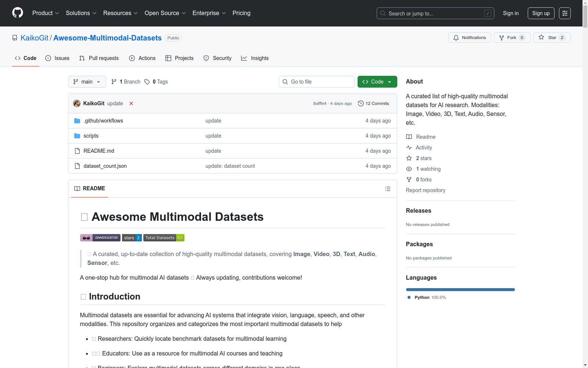Open .github/workflows folder
The height and width of the screenshot is (368, 588).
tap(103, 121)
